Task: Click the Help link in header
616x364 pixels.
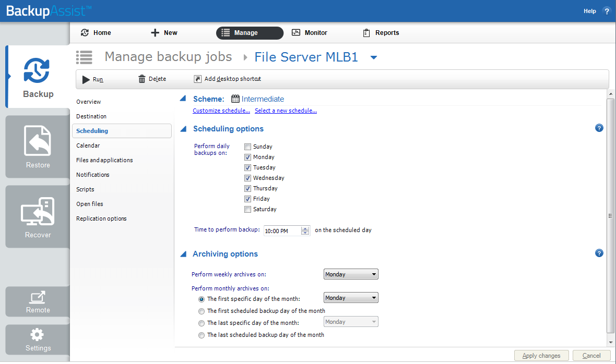Action: (590, 11)
